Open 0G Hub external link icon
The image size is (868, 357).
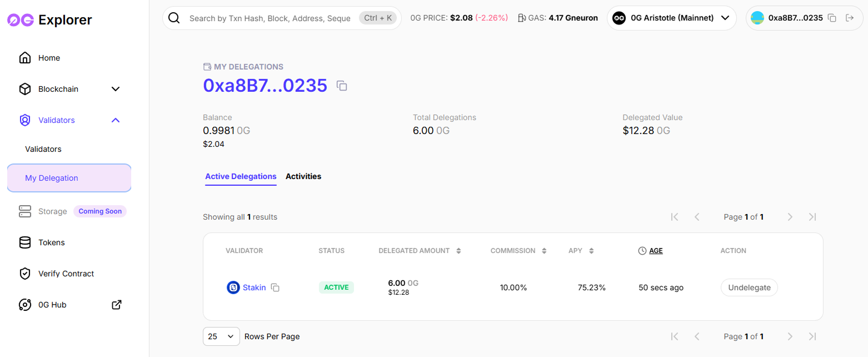[117, 305]
